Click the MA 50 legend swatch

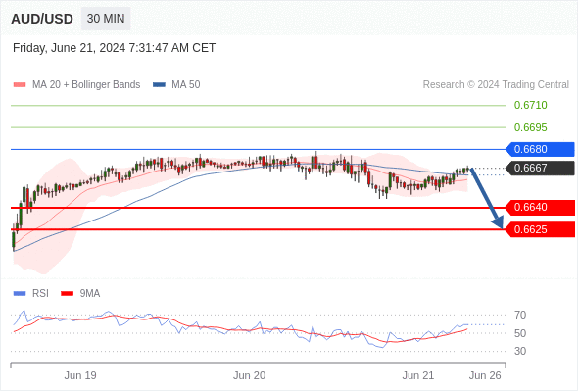pyautogui.click(x=159, y=85)
